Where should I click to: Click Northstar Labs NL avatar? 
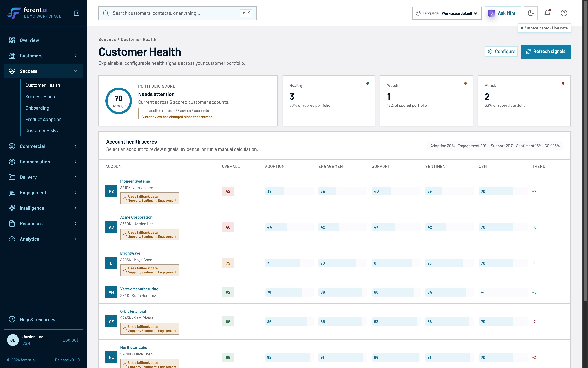(111, 357)
